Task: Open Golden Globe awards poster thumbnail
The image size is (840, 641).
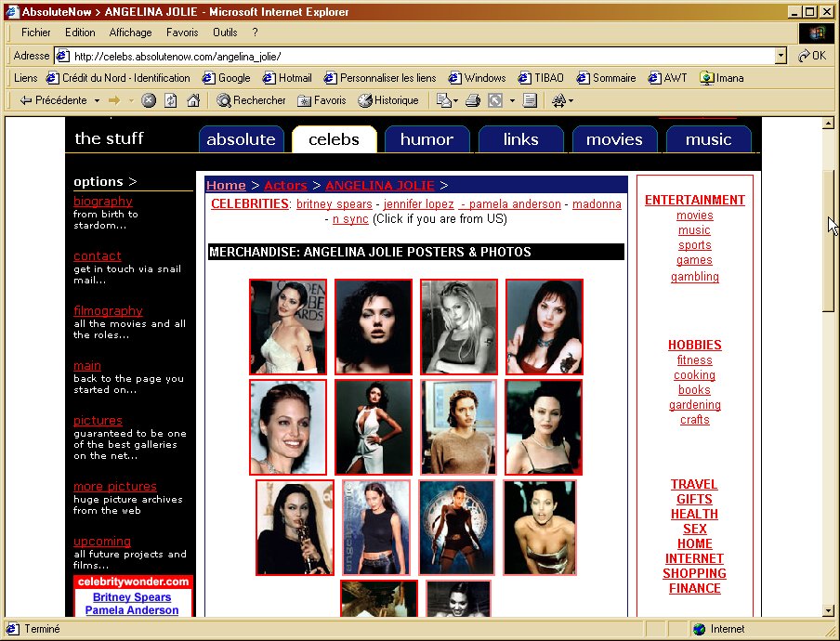Action: pos(288,327)
